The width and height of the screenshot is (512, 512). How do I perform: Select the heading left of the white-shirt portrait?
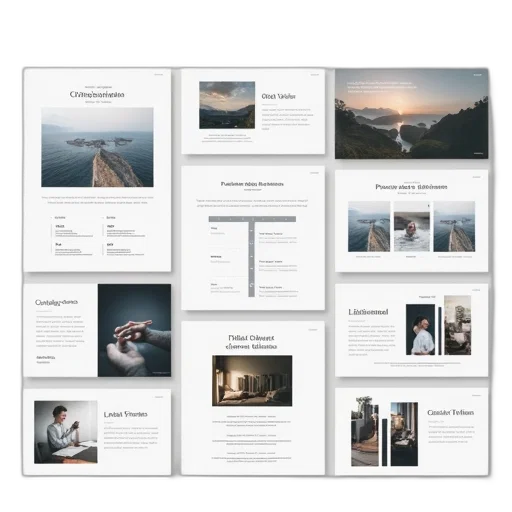coord(368,312)
